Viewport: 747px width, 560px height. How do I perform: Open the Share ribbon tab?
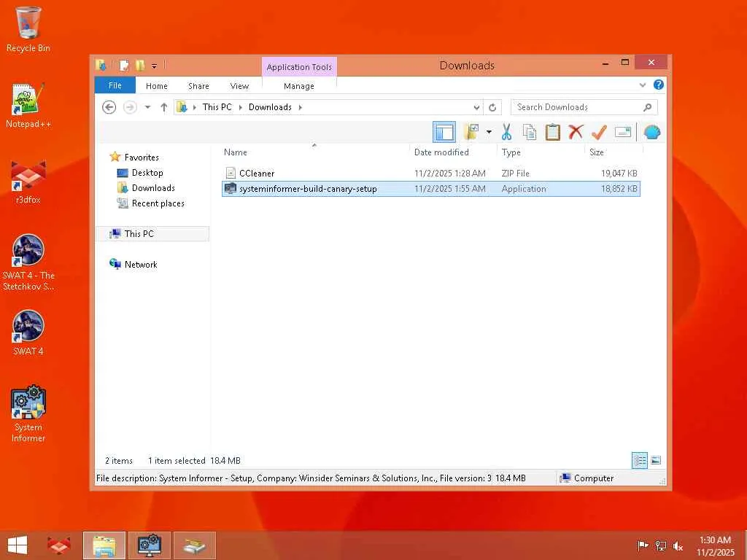(198, 86)
